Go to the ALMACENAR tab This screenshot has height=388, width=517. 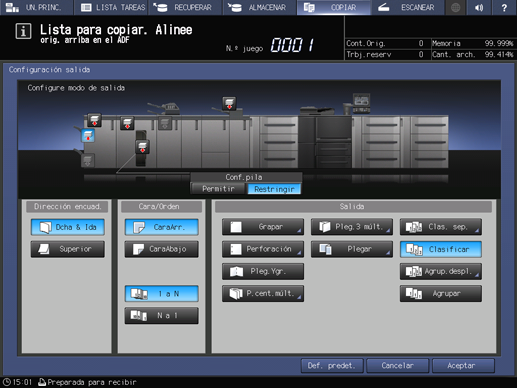[x=260, y=7]
